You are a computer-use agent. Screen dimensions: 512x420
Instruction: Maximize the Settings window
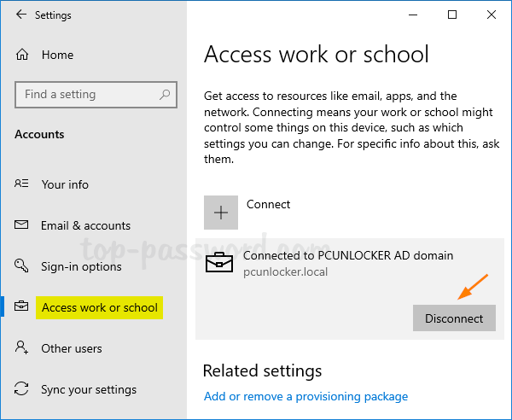452,15
